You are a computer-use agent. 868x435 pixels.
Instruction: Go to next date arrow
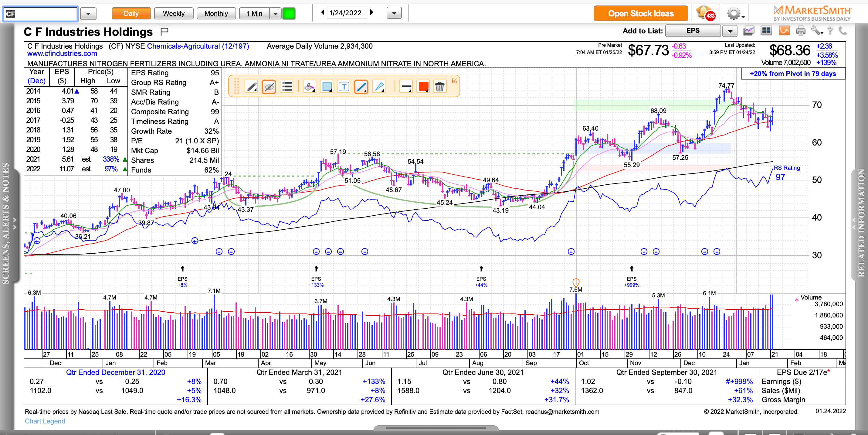tap(372, 12)
